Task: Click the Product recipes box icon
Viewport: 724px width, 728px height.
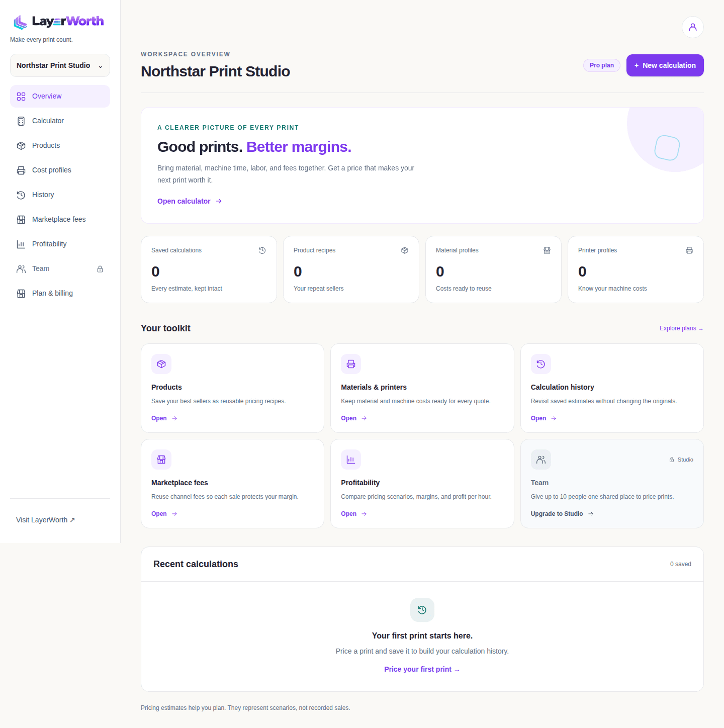Action: (405, 250)
